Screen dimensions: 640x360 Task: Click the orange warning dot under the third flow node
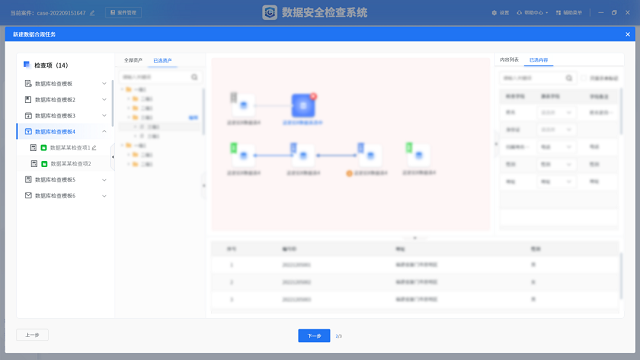pyautogui.click(x=349, y=173)
